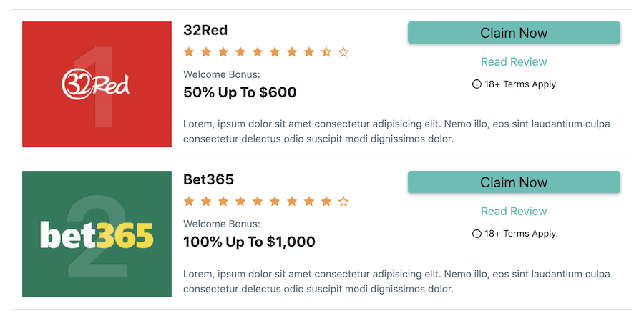Select the 32Red casino title
The image size is (644, 316).
point(205,30)
